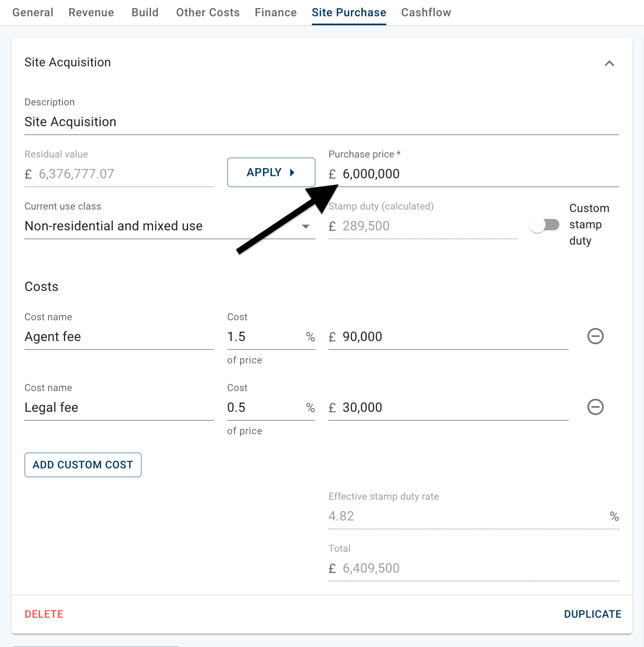The height and width of the screenshot is (647, 644).
Task: Edit the Legal fee amount field
Action: tap(449, 408)
